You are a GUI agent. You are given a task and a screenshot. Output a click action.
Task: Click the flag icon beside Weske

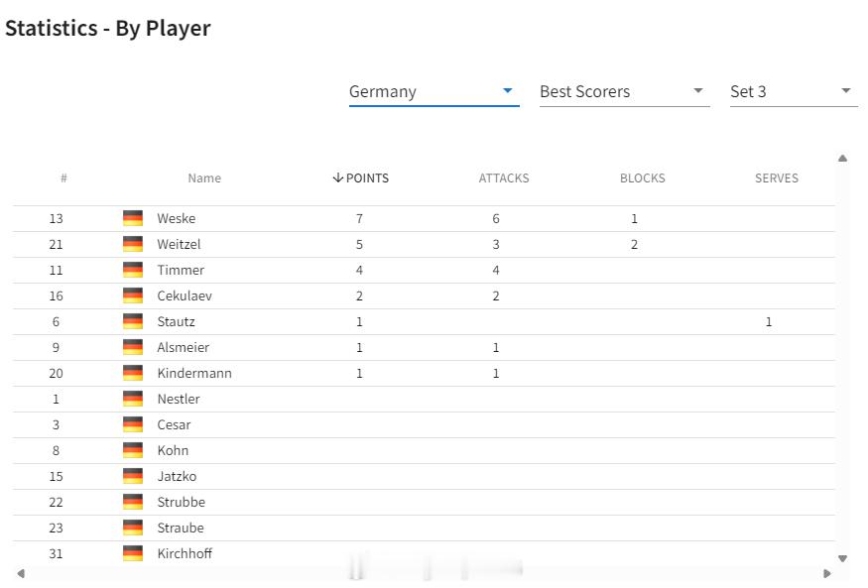tap(133, 218)
